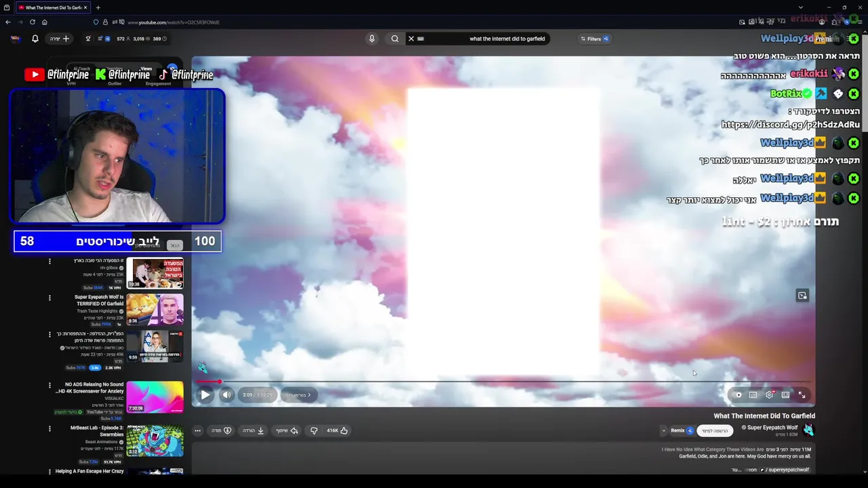Select the What The Internet Did To Garfield tab
Screen dimensions: 868x488
pos(52,7)
